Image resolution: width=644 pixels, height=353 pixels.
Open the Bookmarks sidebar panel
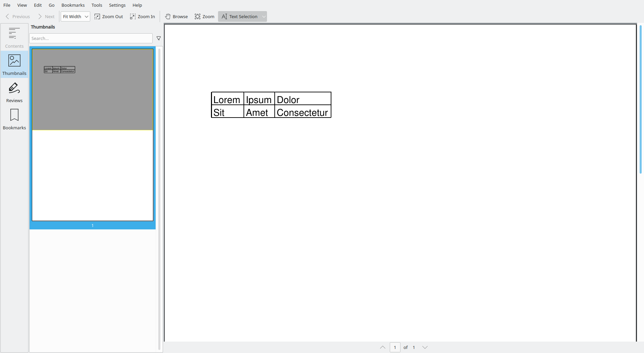14,119
